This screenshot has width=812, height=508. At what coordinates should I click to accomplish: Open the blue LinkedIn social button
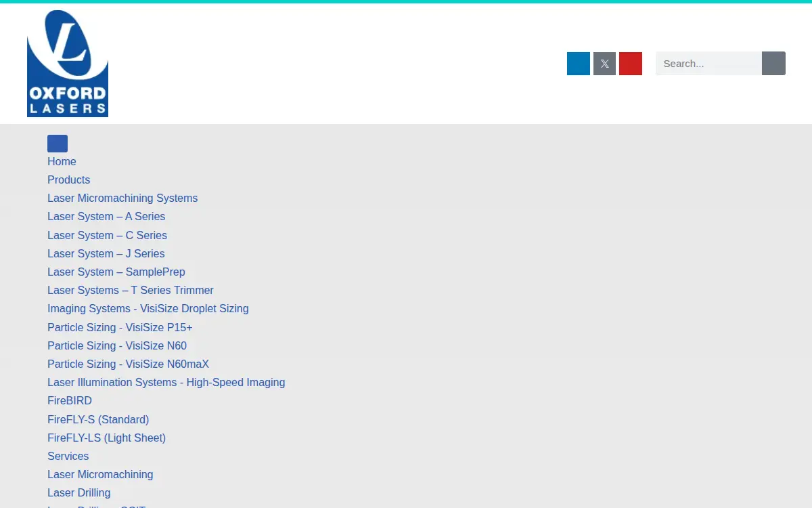(579, 64)
